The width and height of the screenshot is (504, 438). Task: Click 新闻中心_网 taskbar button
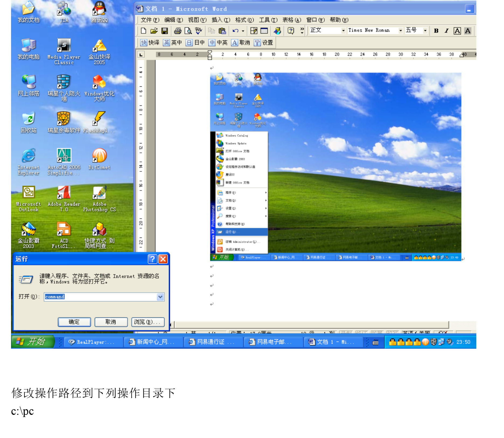153,342
